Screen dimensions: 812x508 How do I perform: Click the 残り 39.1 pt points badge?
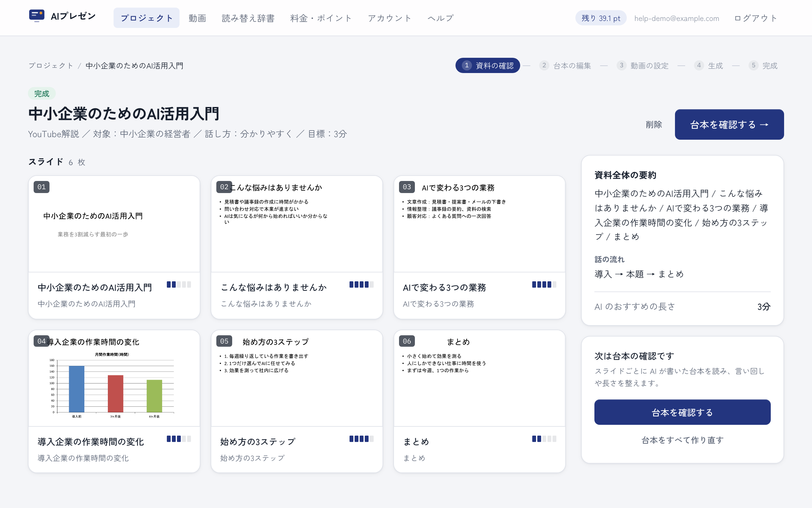point(601,18)
